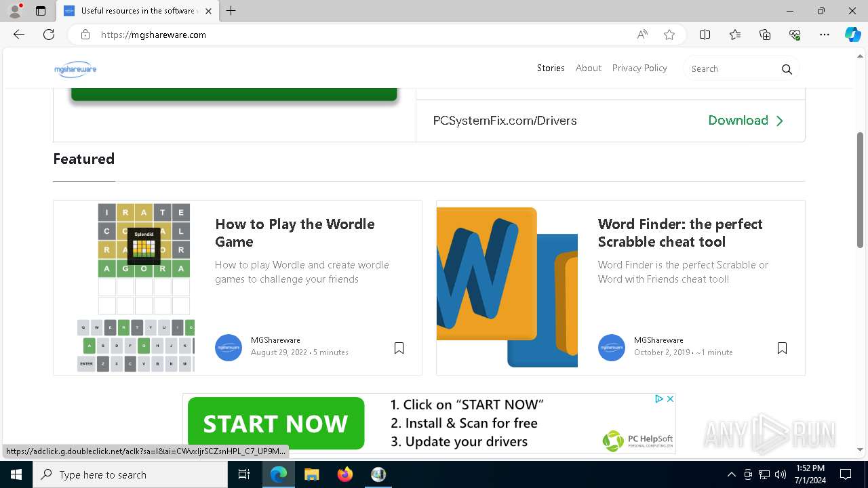
Task: Open the notification center
Action: (x=846, y=474)
